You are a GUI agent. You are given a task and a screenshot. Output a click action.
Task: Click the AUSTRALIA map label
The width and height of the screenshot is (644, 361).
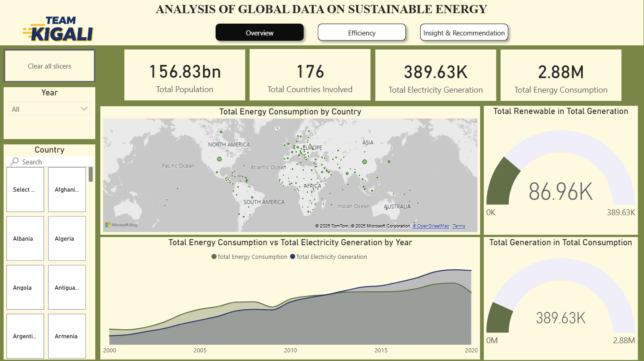click(397, 207)
